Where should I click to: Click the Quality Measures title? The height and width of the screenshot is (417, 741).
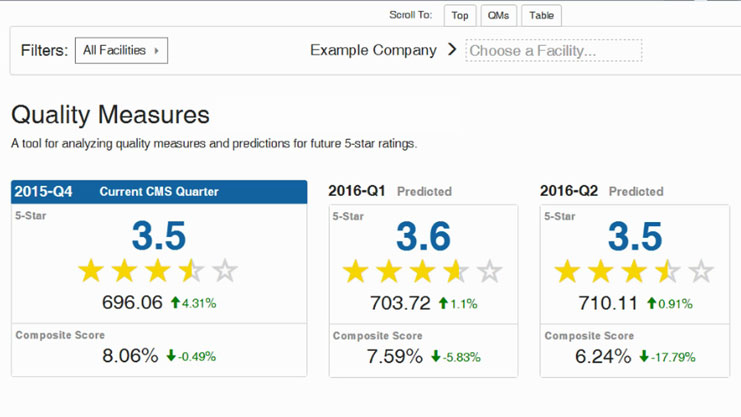click(x=111, y=114)
